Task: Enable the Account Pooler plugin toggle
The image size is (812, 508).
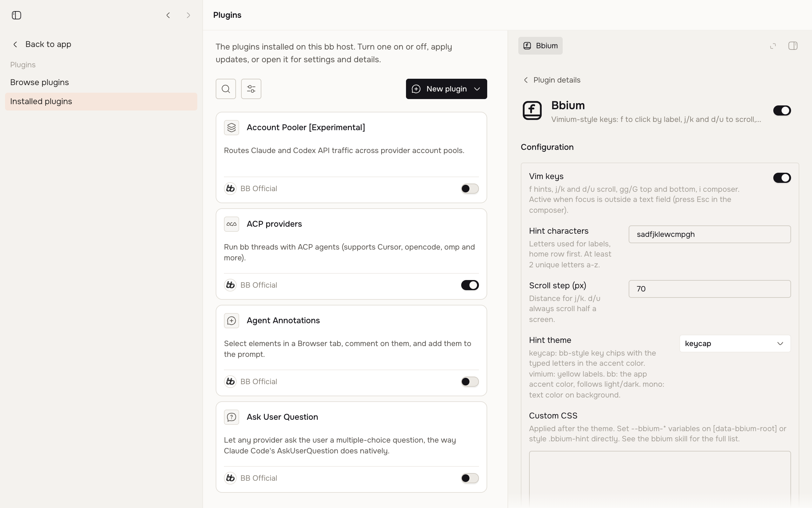Action: pyautogui.click(x=470, y=189)
